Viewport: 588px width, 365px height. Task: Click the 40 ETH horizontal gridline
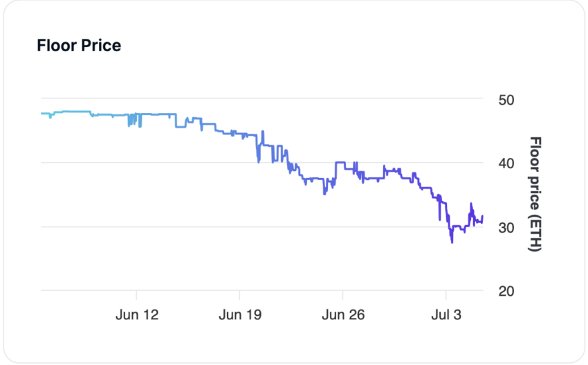click(x=262, y=163)
